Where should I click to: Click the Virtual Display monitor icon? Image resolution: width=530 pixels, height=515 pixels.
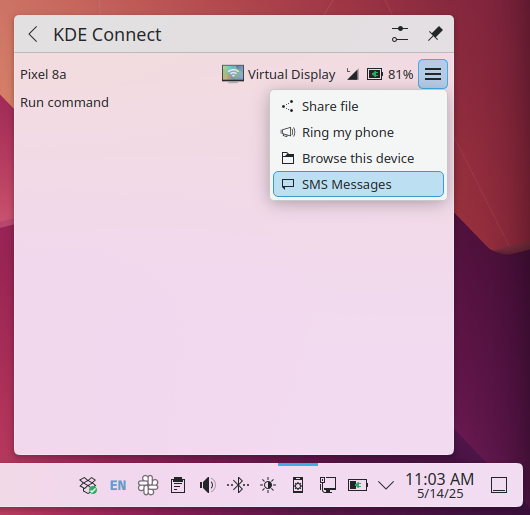233,74
